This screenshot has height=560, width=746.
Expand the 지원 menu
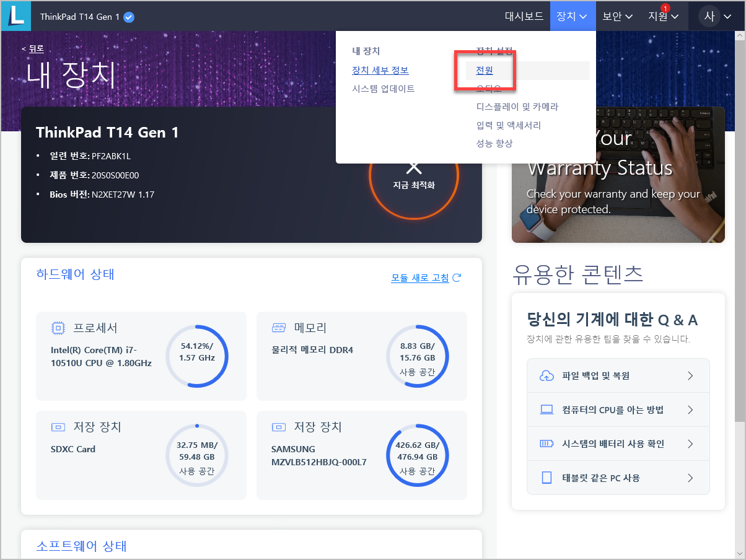(664, 17)
